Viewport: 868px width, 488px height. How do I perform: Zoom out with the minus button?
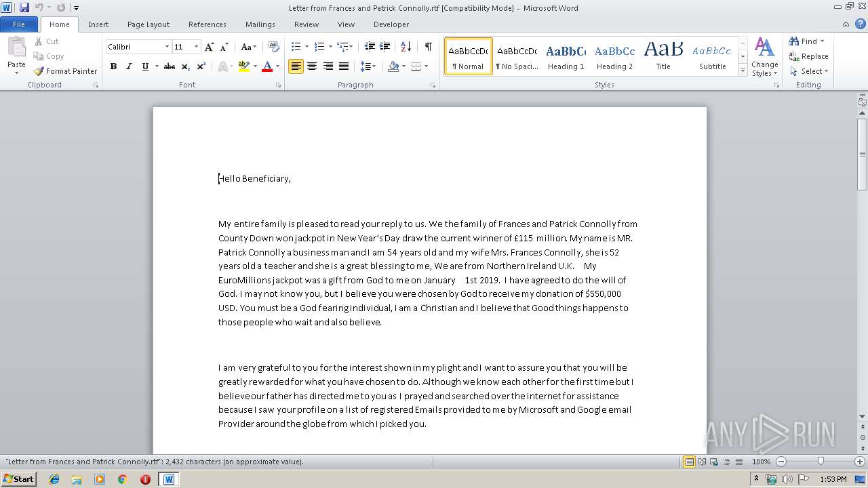tap(781, 462)
